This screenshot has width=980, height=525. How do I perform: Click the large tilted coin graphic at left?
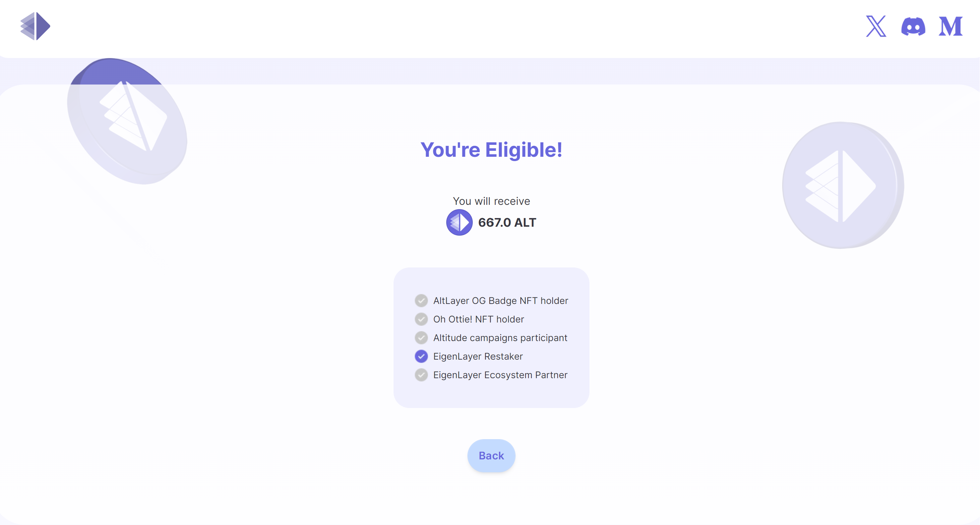[x=127, y=122]
